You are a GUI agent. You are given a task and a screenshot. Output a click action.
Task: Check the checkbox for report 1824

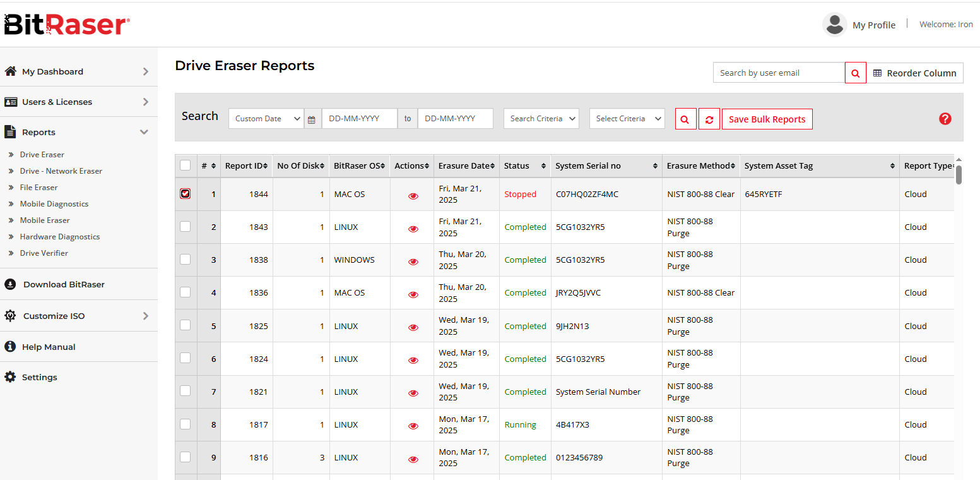tap(185, 357)
